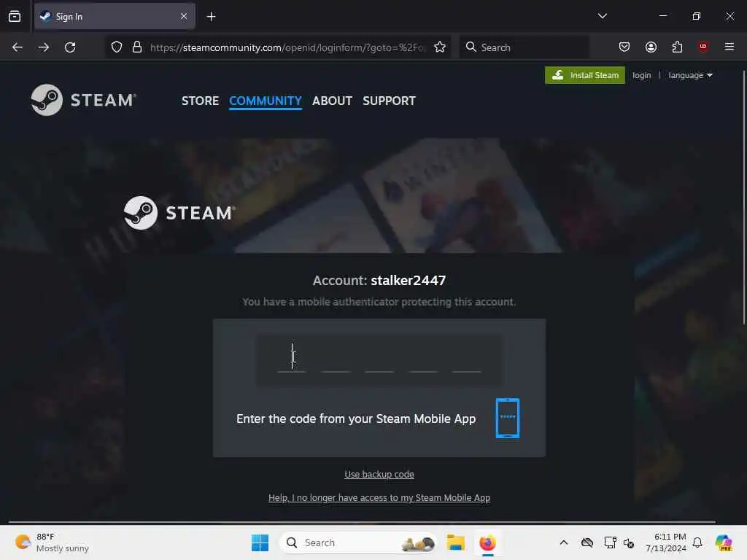Screen dimensions: 747x560
Task: Click the login link at top
Action: pyautogui.click(x=641, y=75)
